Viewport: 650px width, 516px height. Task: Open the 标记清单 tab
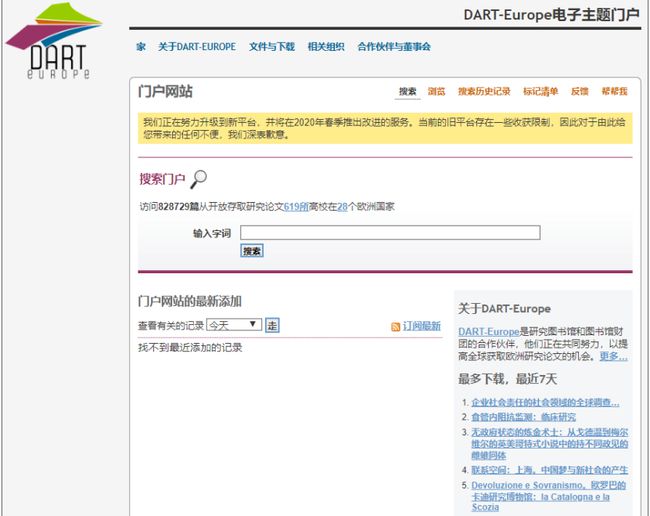541,91
